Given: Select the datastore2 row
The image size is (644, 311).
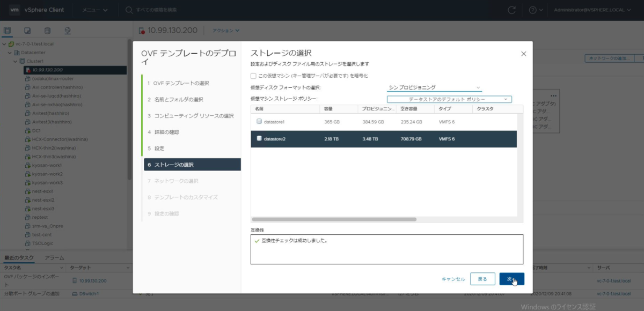Looking at the screenshot, I should tap(383, 139).
